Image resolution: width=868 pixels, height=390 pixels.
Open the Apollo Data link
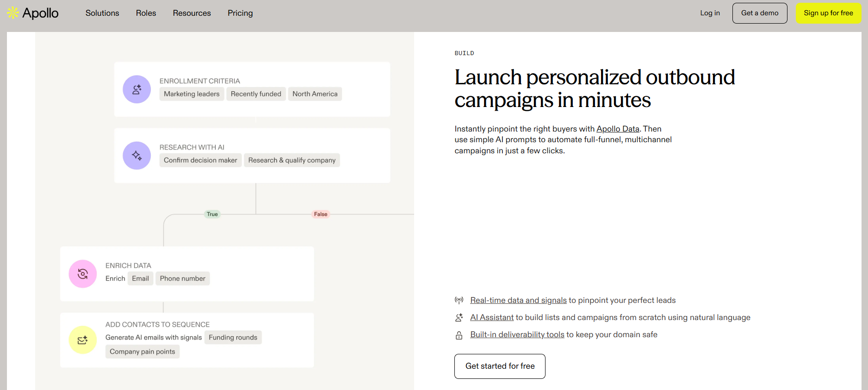618,129
